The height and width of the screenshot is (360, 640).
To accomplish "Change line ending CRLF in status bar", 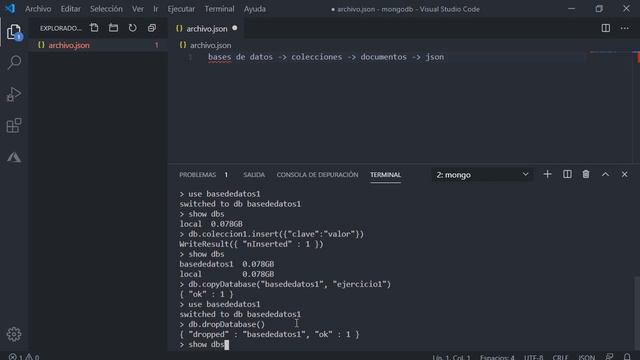I will coord(560,357).
